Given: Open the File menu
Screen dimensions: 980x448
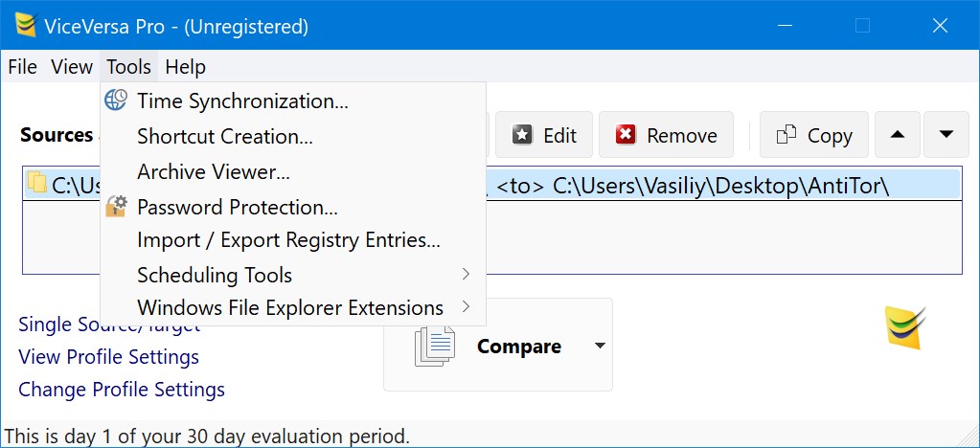Looking at the screenshot, I should point(22,66).
